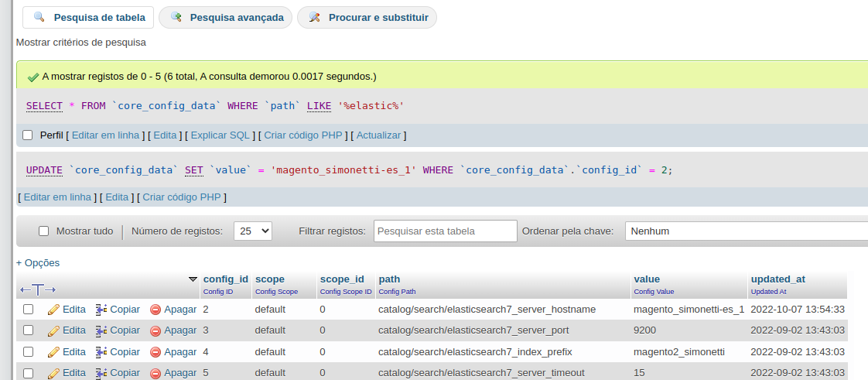Click Explicar SQL link
Screen dimensions: 868x380
tap(220, 135)
